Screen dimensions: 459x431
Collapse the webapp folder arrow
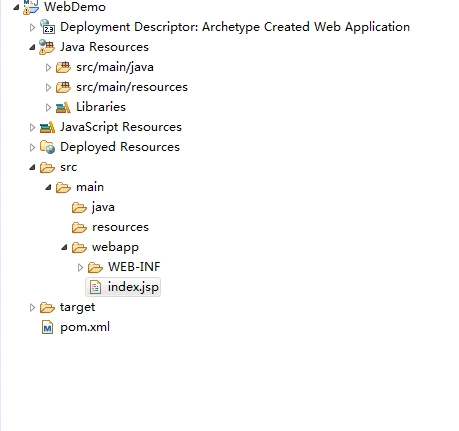click(x=64, y=247)
